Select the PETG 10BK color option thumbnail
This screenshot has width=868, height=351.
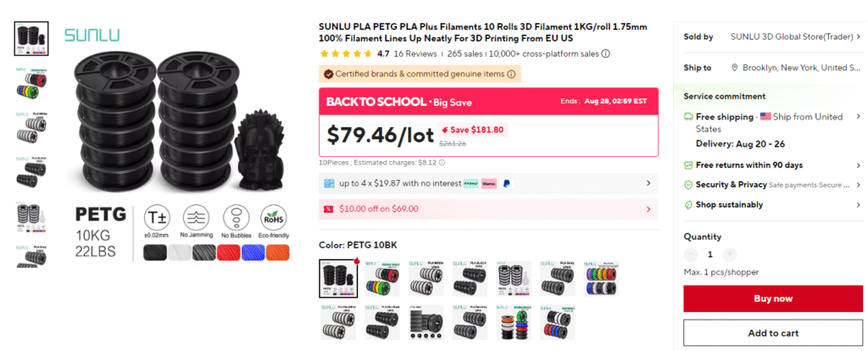338,279
